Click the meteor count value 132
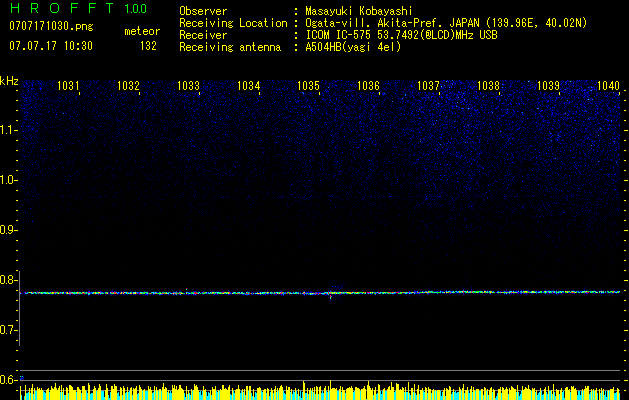Screen dimensions: 629x400 point(148,46)
